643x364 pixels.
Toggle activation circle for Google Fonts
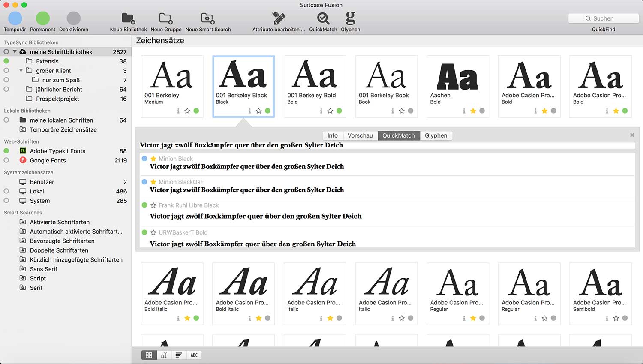click(6, 160)
